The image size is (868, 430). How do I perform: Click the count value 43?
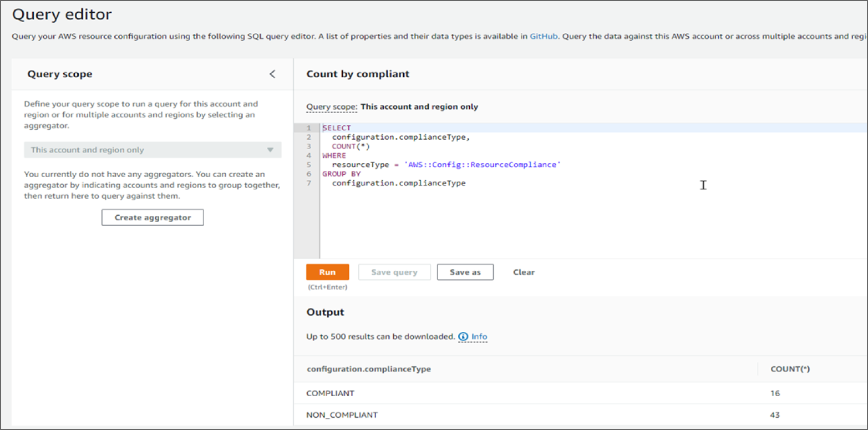click(775, 415)
